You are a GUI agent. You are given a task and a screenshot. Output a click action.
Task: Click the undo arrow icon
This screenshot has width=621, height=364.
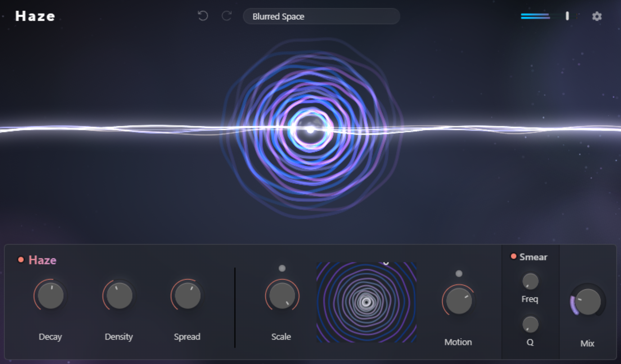pos(203,16)
